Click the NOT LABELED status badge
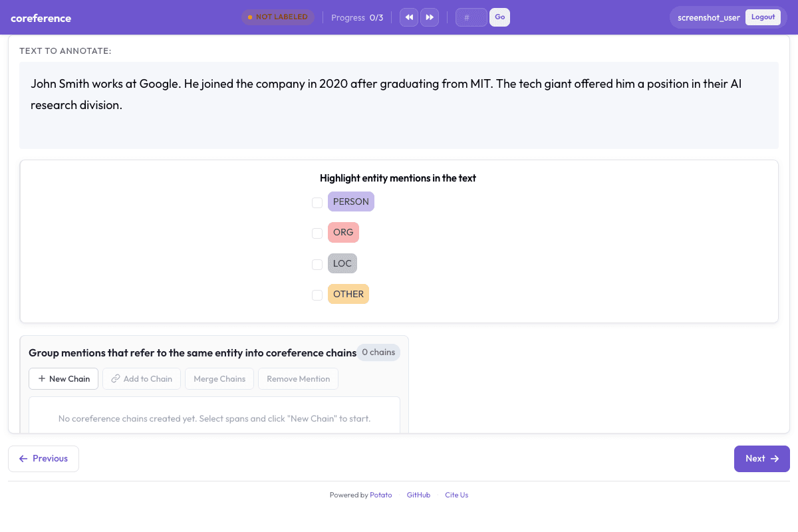Viewport: 798px width, 532px height. (278, 17)
